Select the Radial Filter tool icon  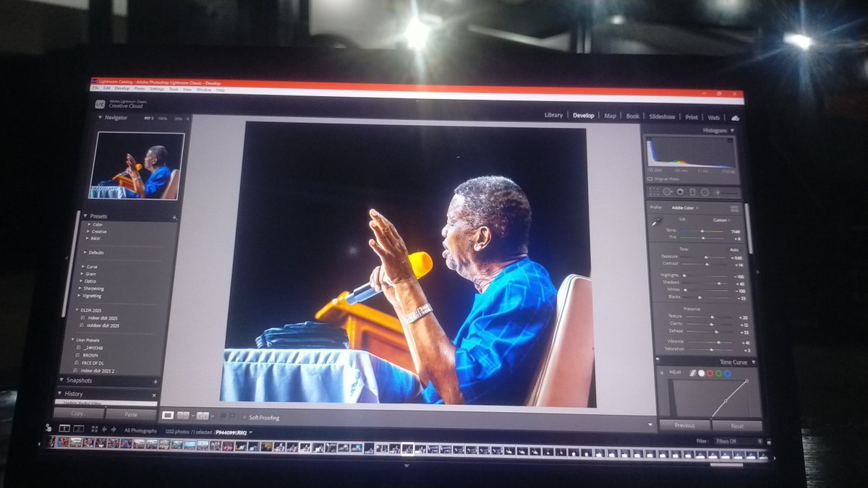[705, 192]
